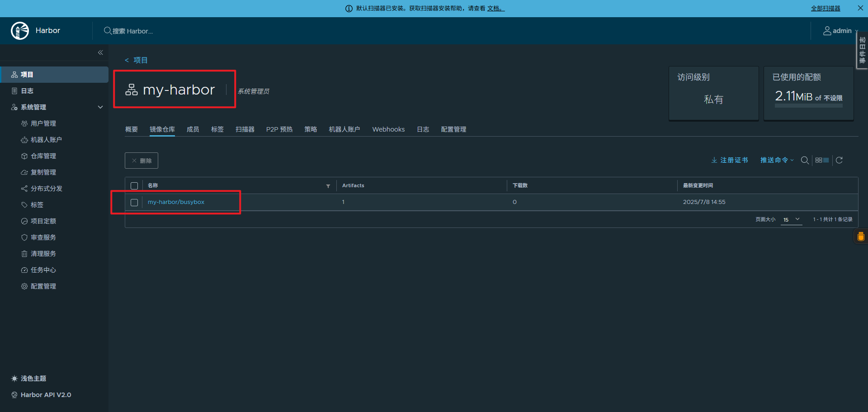
Task: Switch list/card view icon
Action: pyautogui.click(x=822, y=160)
